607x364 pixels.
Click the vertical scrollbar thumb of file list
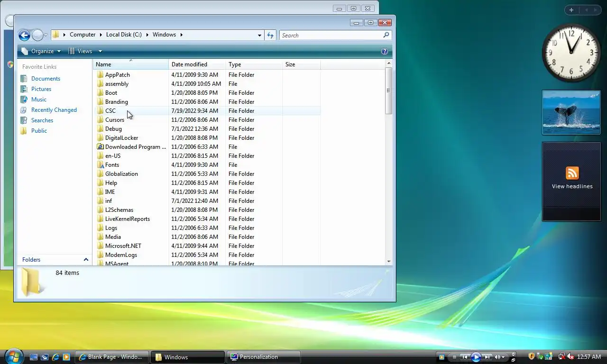click(389, 91)
